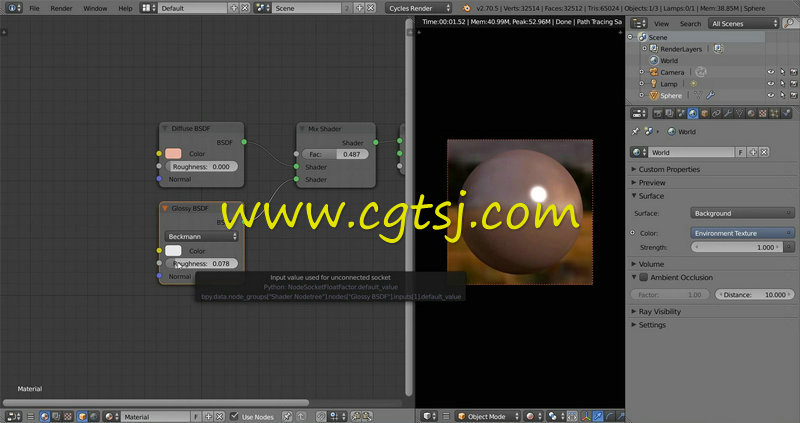
Task: Click the Sphere modifier wrench icon in outliner
Action: coord(710,95)
